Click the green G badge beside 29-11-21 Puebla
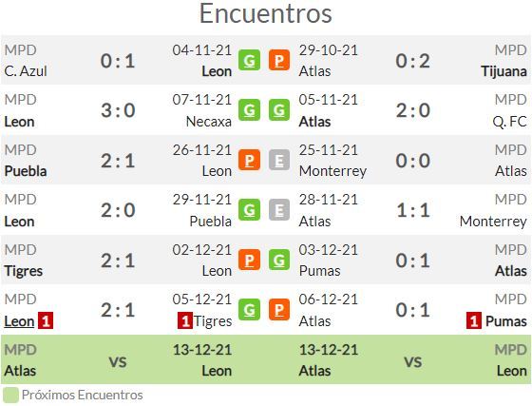Screen dimensions: 532x406 pyautogui.click(x=249, y=209)
